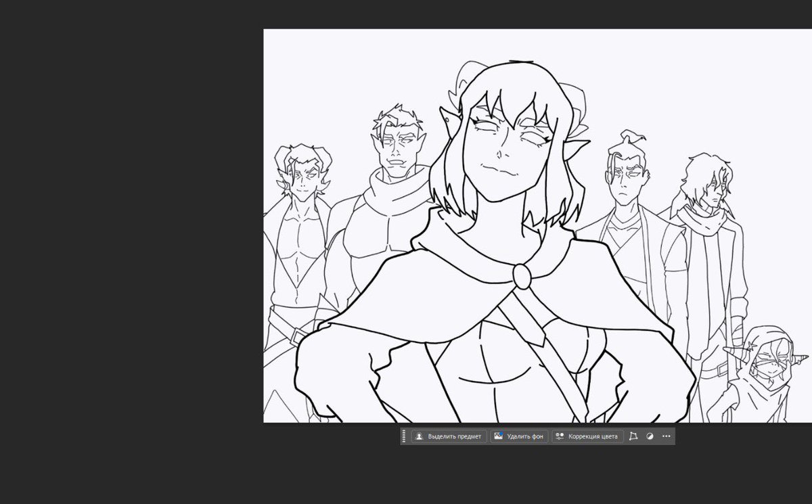Expand the hidden tools under the three-dot menu

click(x=665, y=436)
